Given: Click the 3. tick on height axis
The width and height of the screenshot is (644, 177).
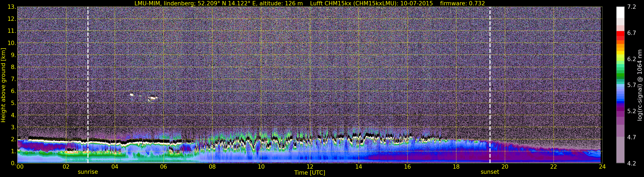Looking at the screenshot, I should tap(13, 127).
